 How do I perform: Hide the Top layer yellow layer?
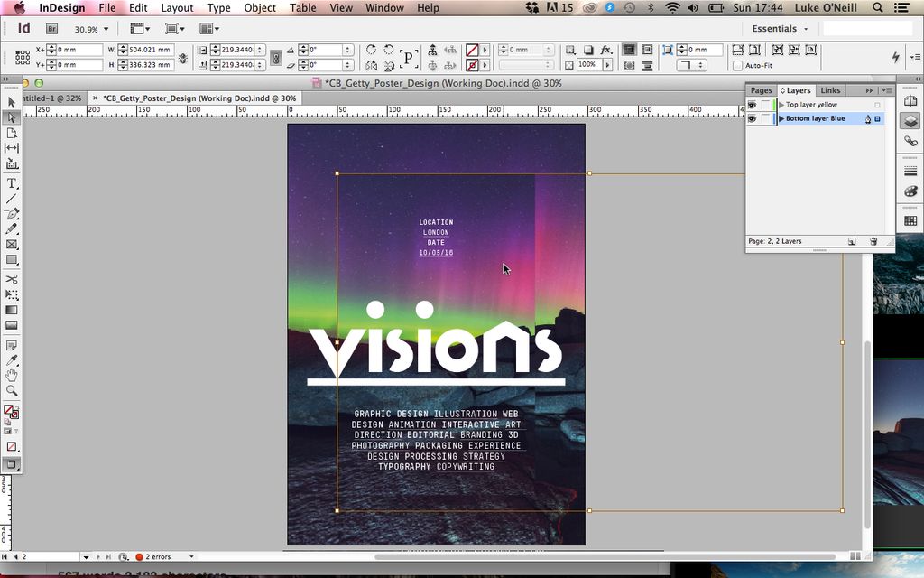coord(751,105)
